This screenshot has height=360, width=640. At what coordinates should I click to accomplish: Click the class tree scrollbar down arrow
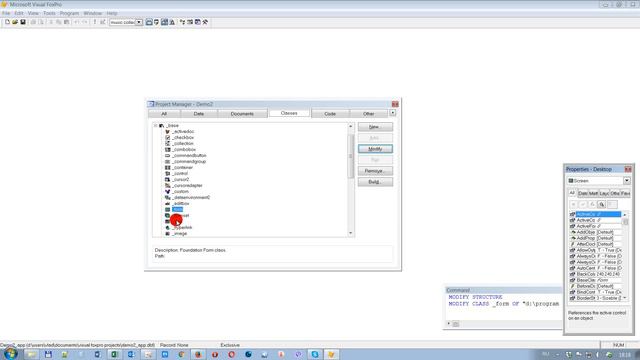(x=351, y=233)
